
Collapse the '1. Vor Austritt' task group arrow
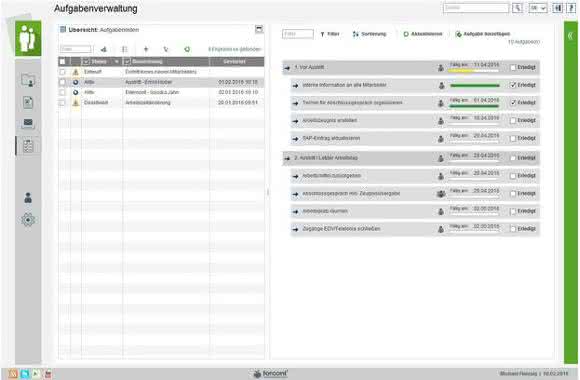point(287,68)
